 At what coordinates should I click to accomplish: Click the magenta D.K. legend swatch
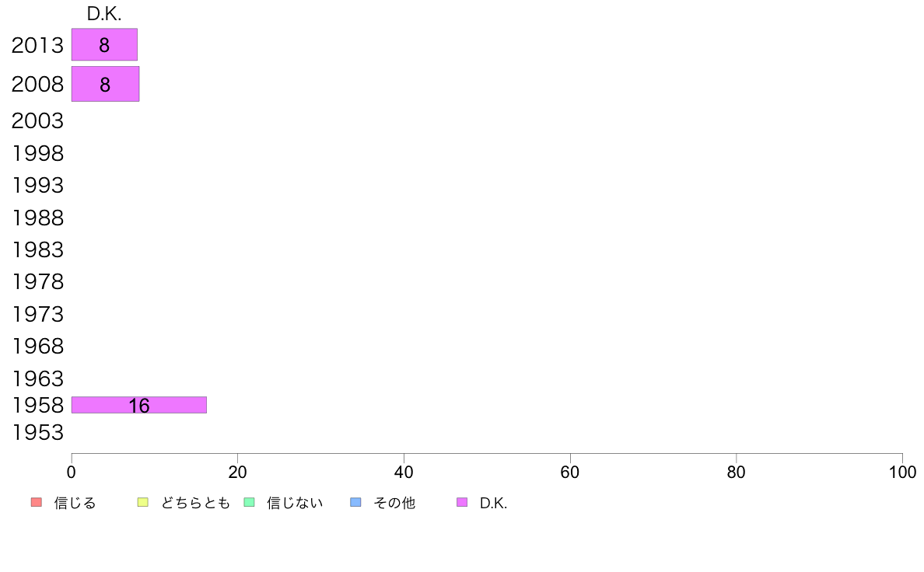tap(462, 502)
